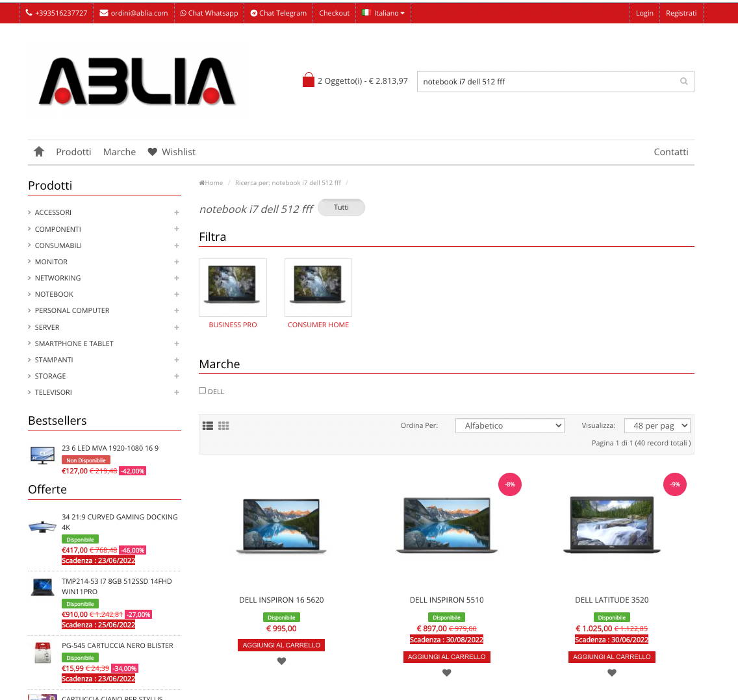Open the shopping cart bag icon
The image size is (738, 700).
click(x=309, y=81)
